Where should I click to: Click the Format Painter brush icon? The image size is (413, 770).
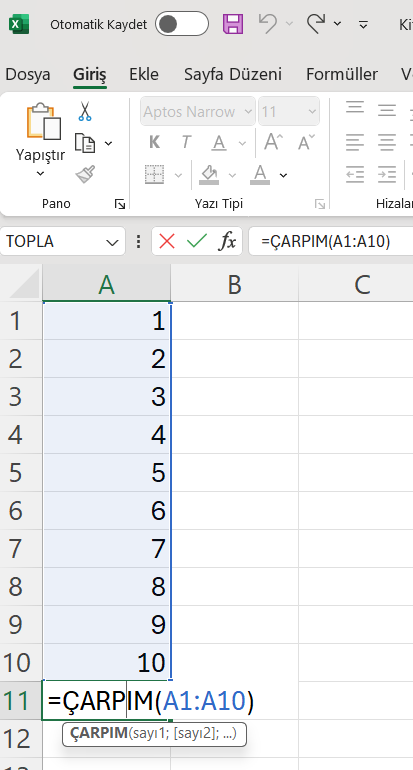tap(85, 174)
